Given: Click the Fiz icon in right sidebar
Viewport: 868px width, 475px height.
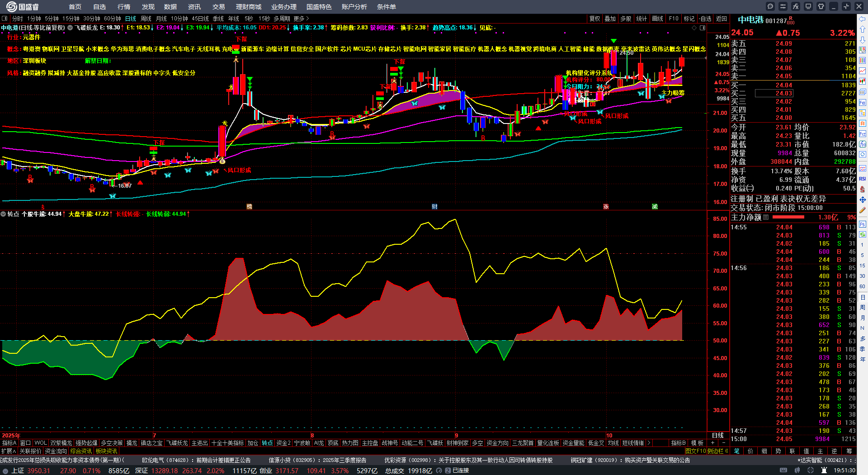Looking at the screenshot, I should click(x=863, y=134).
